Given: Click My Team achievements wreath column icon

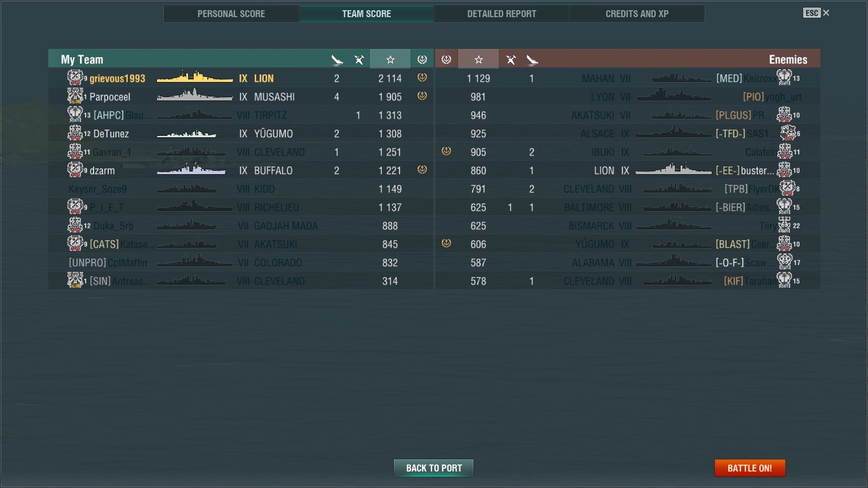Looking at the screenshot, I should pyautogui.click(x=422, y=59).
